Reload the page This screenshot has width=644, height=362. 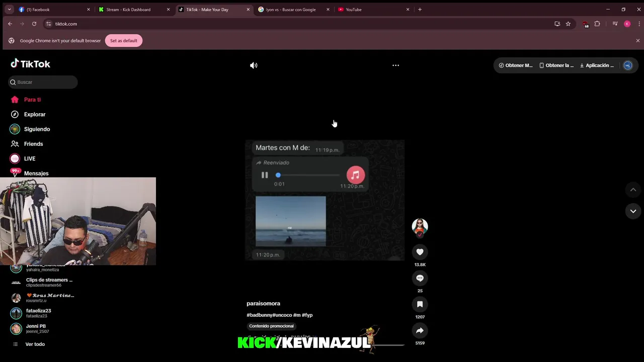tap(34, 24)
